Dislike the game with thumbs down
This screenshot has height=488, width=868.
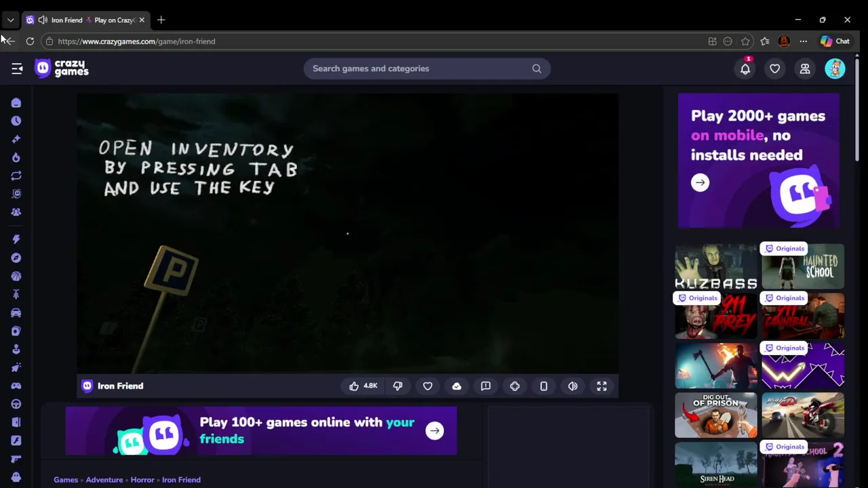[398, 386]
